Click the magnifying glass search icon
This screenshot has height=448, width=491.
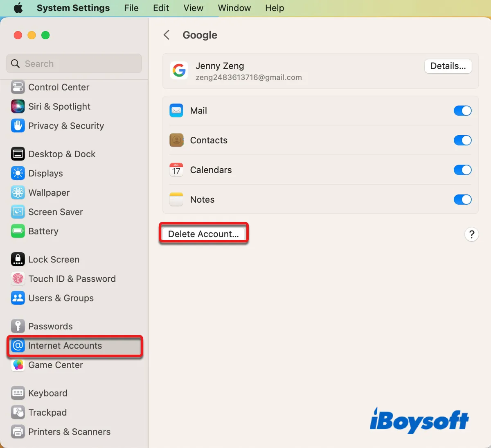pos(16,63)
